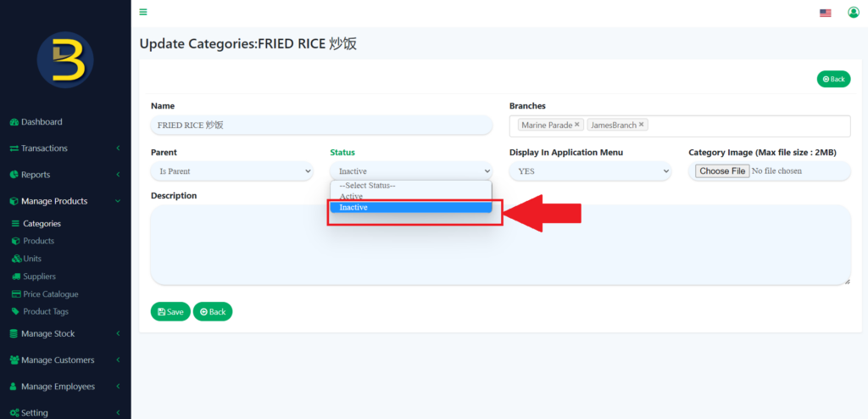Open Dashboard from the sidebar
Viewport: 868px width, 419px height.
tap(42, 122)
